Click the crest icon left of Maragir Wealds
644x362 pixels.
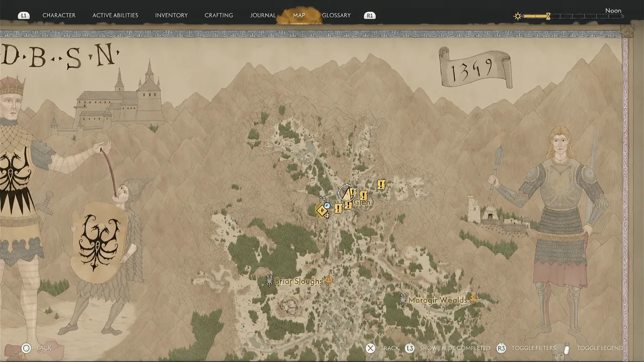(403, 300)
